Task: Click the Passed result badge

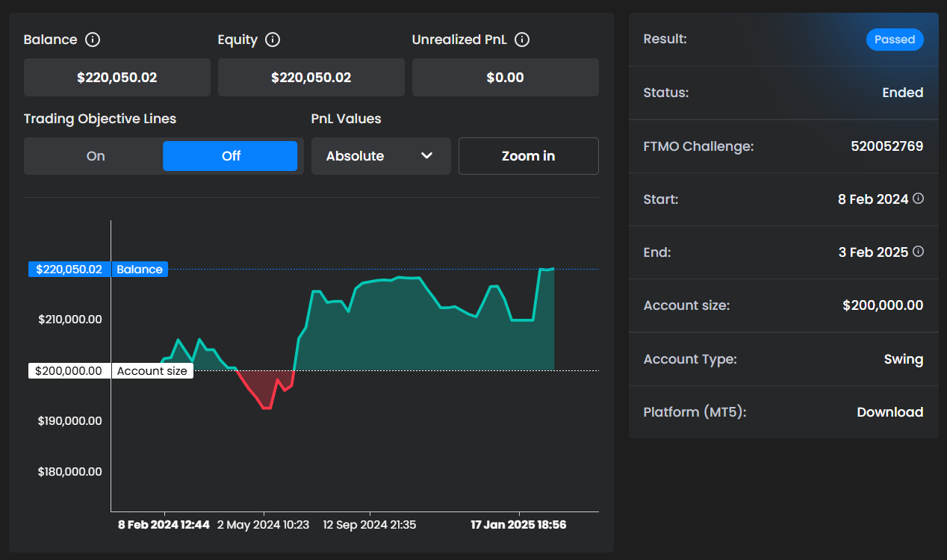Action: (x=894, y=40)
